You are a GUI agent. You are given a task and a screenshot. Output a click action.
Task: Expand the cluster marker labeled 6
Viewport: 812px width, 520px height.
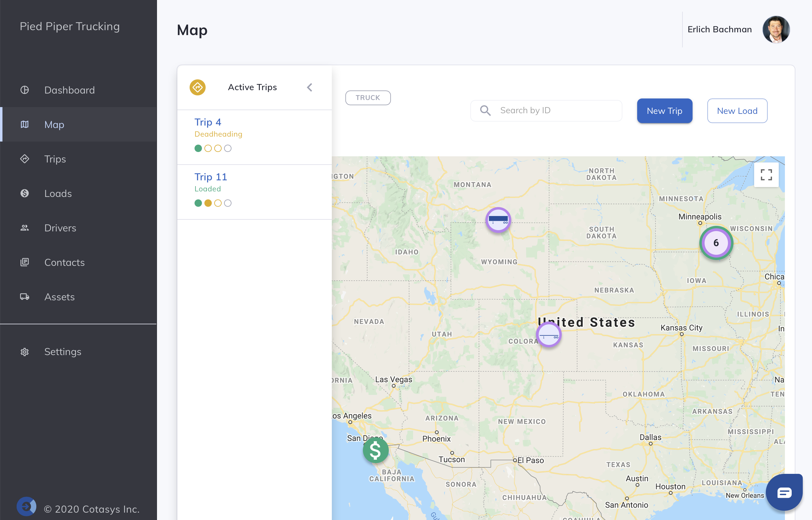tap(716, 243)
